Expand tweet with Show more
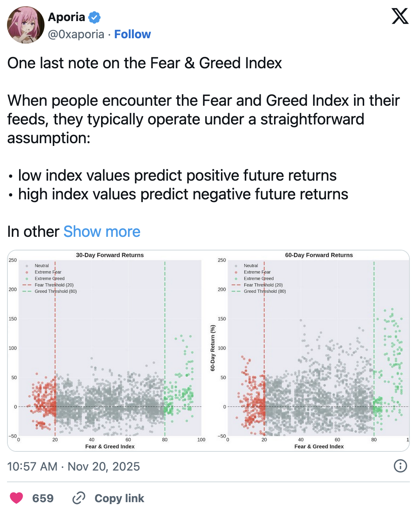Viewport: 420px width, 508px height. (102, 232)
